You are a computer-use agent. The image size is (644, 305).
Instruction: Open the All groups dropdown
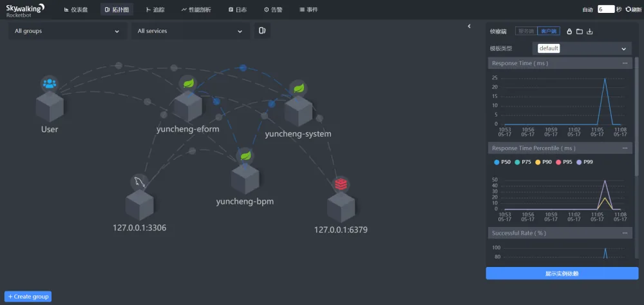point(68,31)
